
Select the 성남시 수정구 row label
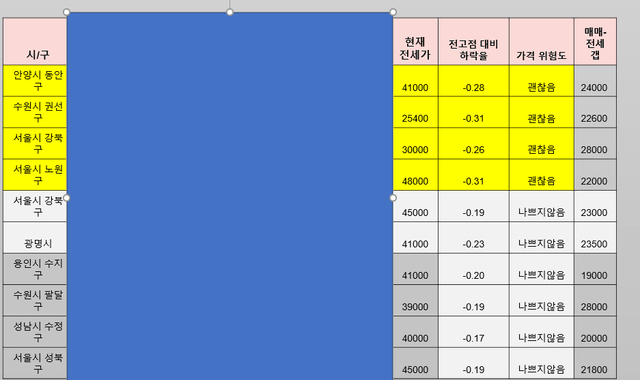tap(35, 332)
